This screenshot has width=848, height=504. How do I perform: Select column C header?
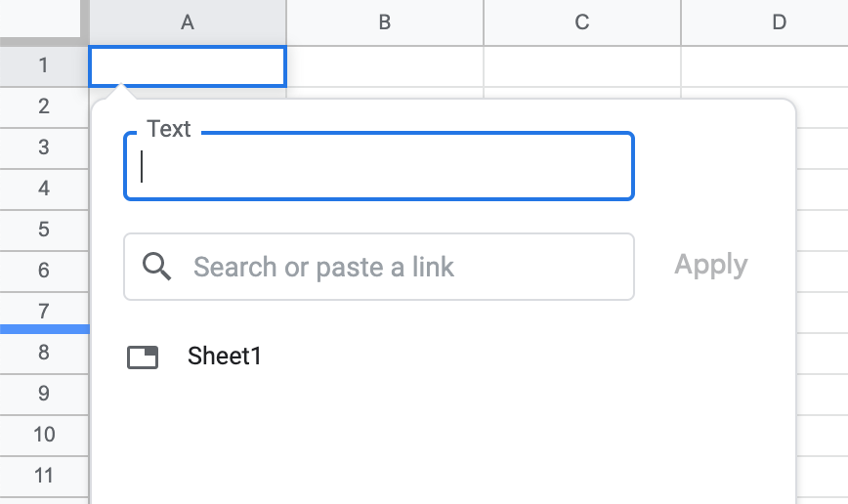[582, 22]
